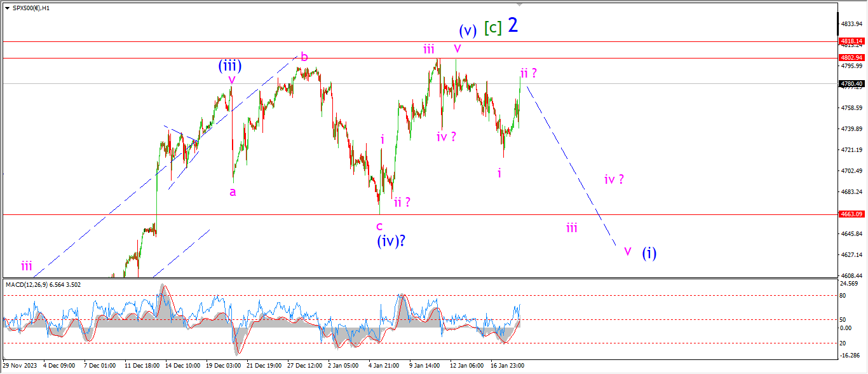868x374 pixels.
Task: Select the blue (iii) wave label
Action: click(229, 65)
